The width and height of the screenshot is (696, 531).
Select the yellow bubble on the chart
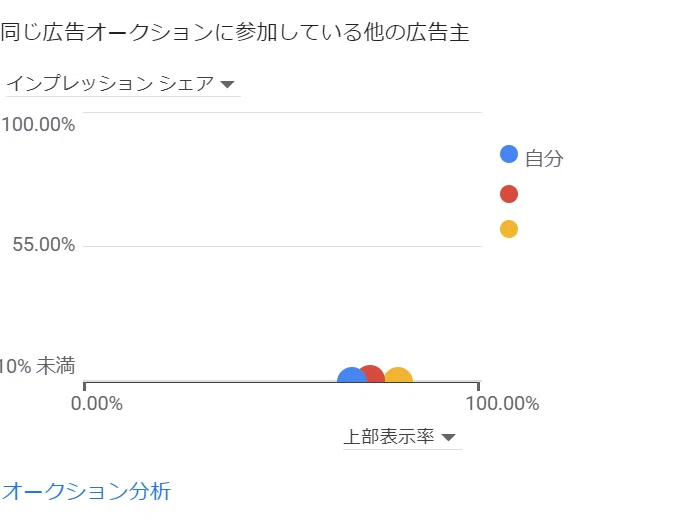click(x=399, y=375)
